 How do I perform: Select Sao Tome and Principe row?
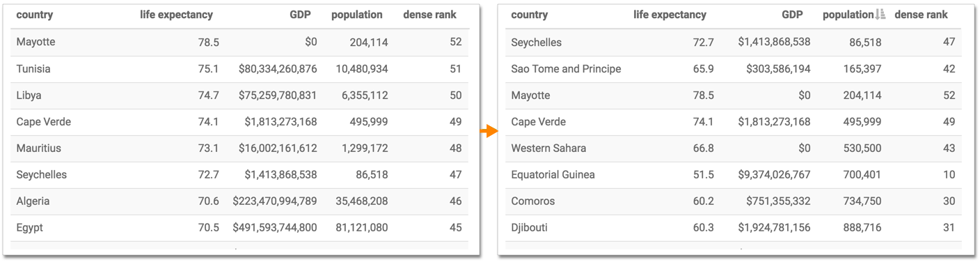(734, 69)
